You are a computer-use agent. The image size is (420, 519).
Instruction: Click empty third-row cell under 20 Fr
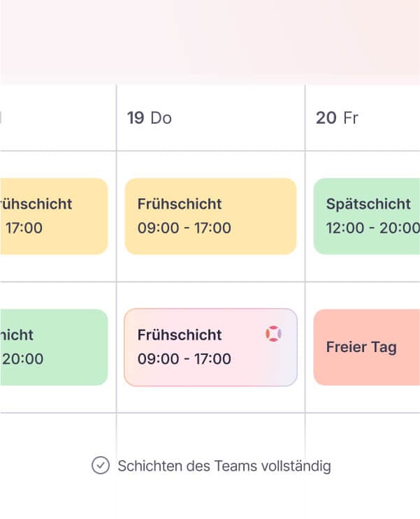pos(363,433)
